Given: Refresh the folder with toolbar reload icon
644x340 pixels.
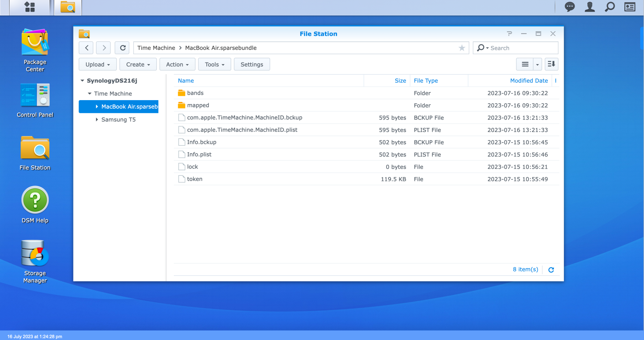Looking at the screenshot, I should coord(122,48).
